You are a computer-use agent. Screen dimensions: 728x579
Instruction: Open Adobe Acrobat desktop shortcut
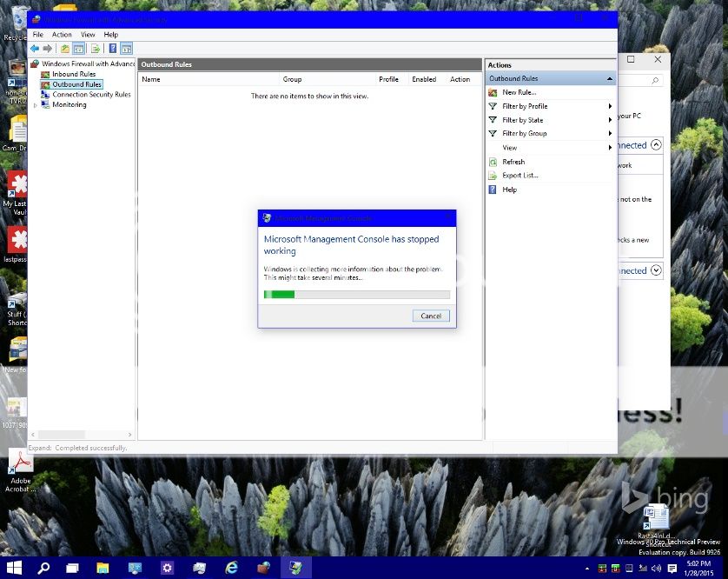point(20,469)
